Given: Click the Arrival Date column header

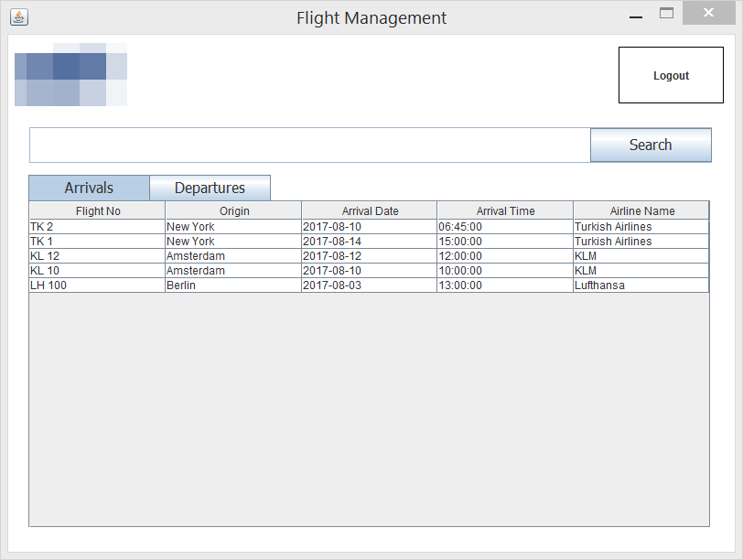Looking at the screenshot, I should click(x=370, y=210).
